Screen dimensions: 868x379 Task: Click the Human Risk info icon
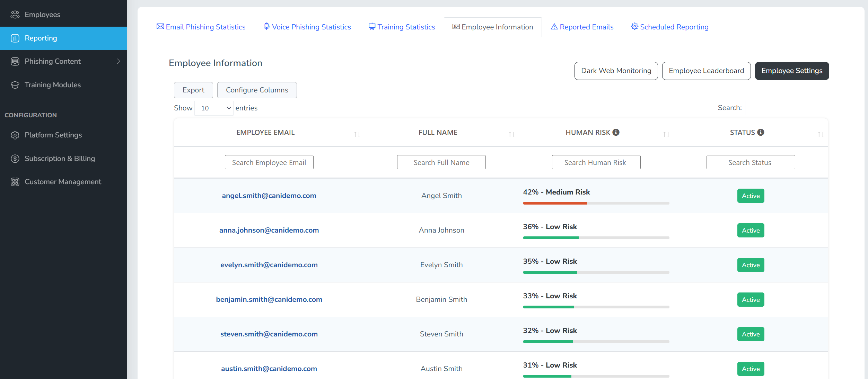pyautogui.click(x=616, y=132)
